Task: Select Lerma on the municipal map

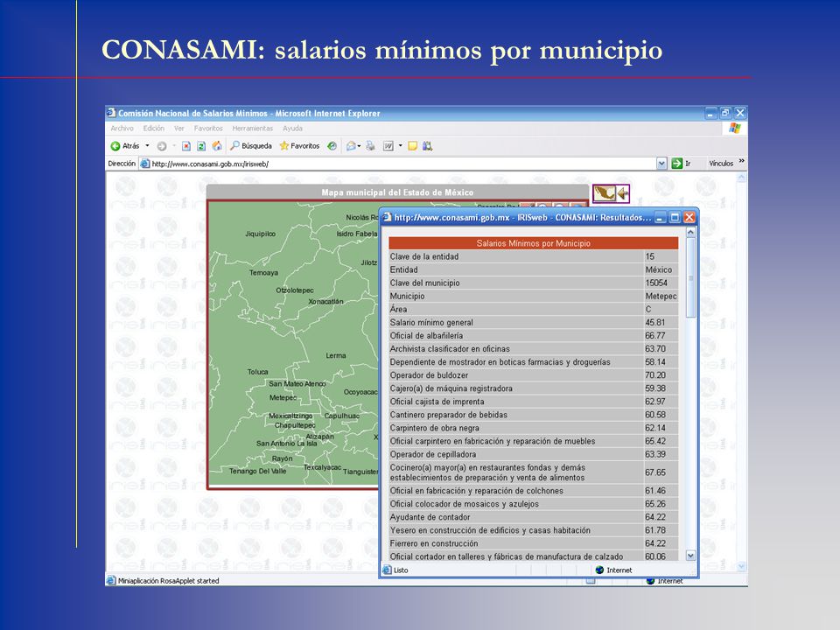Action: click(x=336, y=355)
